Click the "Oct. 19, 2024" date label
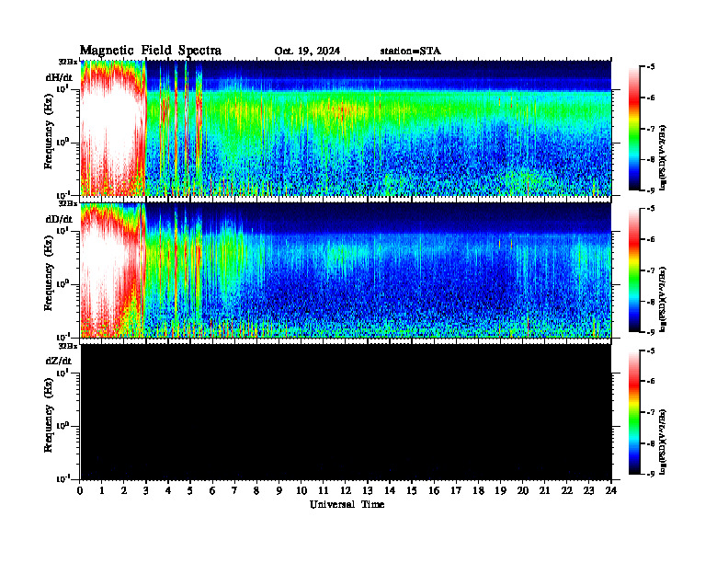 click(307, 52)
